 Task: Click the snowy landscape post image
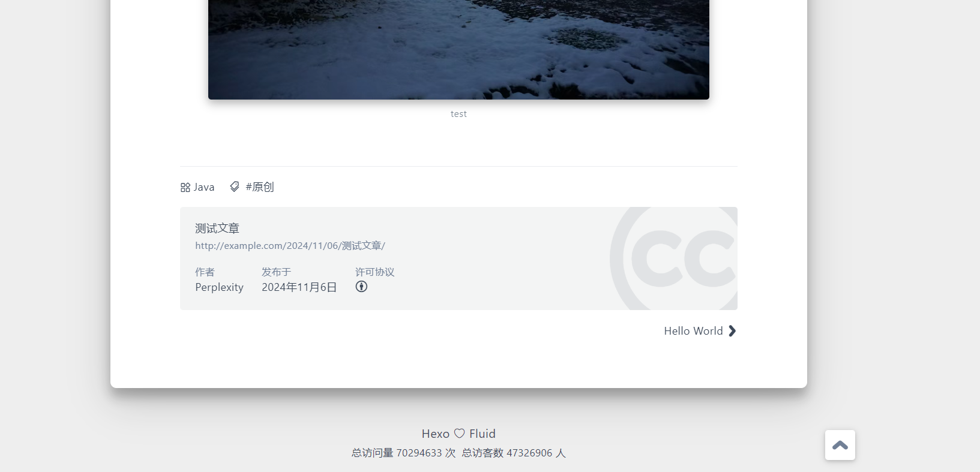coord(458,50)
